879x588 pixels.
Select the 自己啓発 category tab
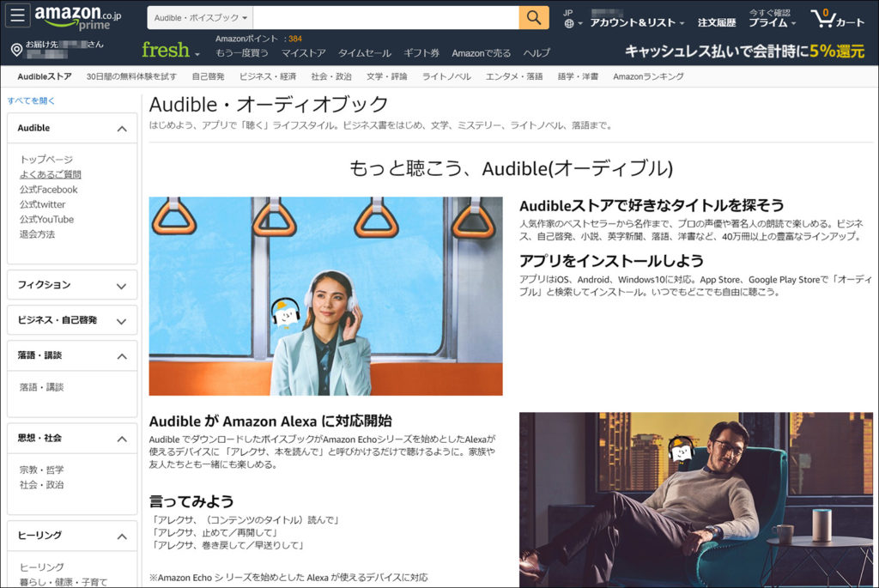coord(208,76)
